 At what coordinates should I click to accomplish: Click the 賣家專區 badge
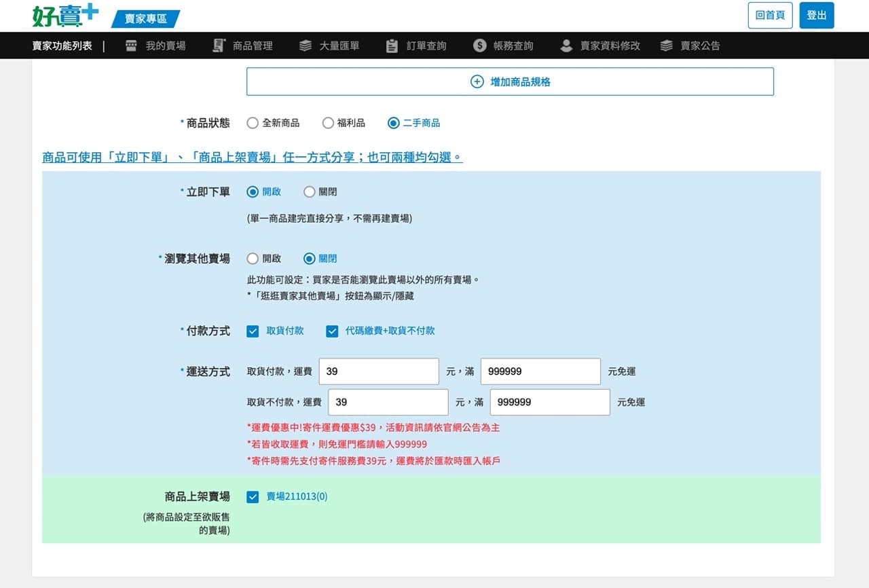[x=145, y=19]
